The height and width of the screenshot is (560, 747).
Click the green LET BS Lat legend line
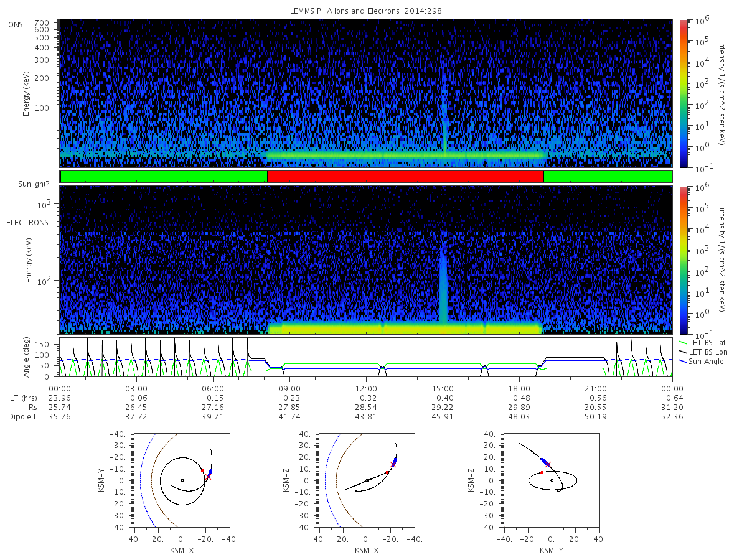point(683,342)
